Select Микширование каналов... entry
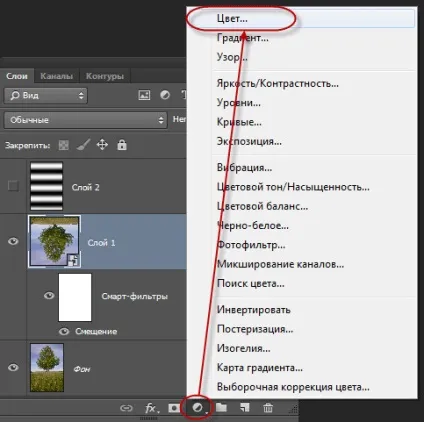This screenshot has width=424, height=422. (x=302, y=264)
